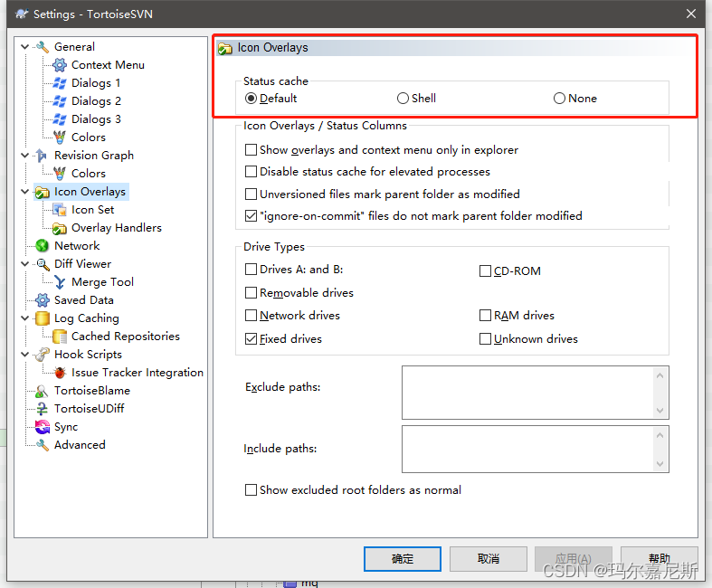Click the Revision Graph icon
Viewport: 712px width, 588px height.
(43, 156)
